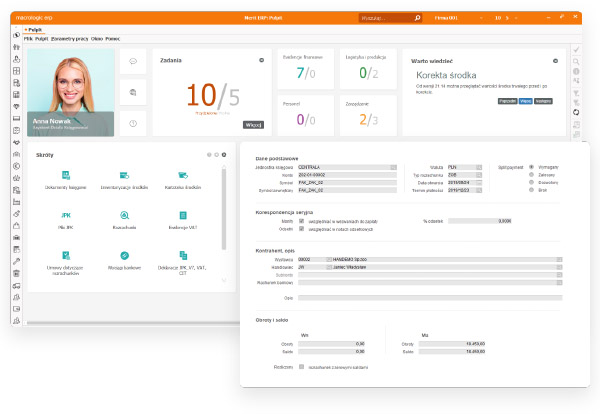
Task: Open the Typ rozrachunku dropdown
Action: click(479, 175)
